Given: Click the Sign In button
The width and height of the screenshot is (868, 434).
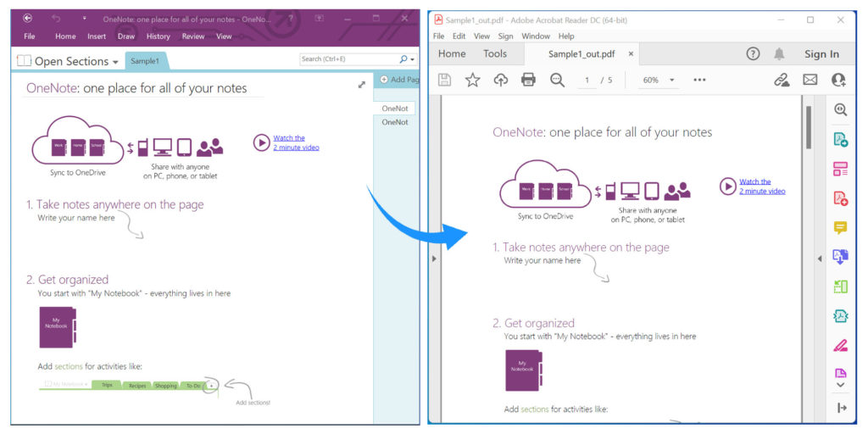Looking at the screenshot, I should 821,54.
